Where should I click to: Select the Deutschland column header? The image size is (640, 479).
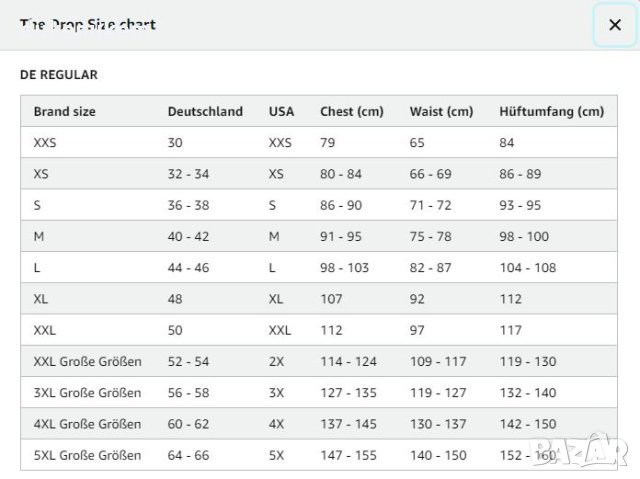point(205,112)
